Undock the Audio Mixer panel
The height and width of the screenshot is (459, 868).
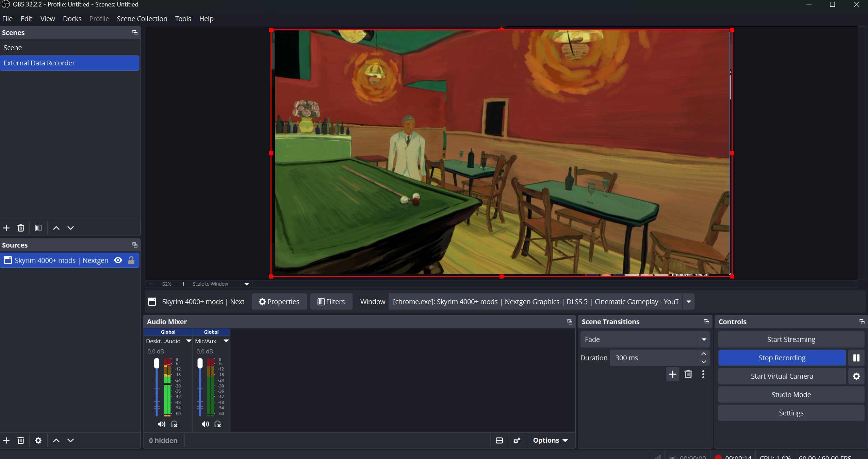click(570, 322)
